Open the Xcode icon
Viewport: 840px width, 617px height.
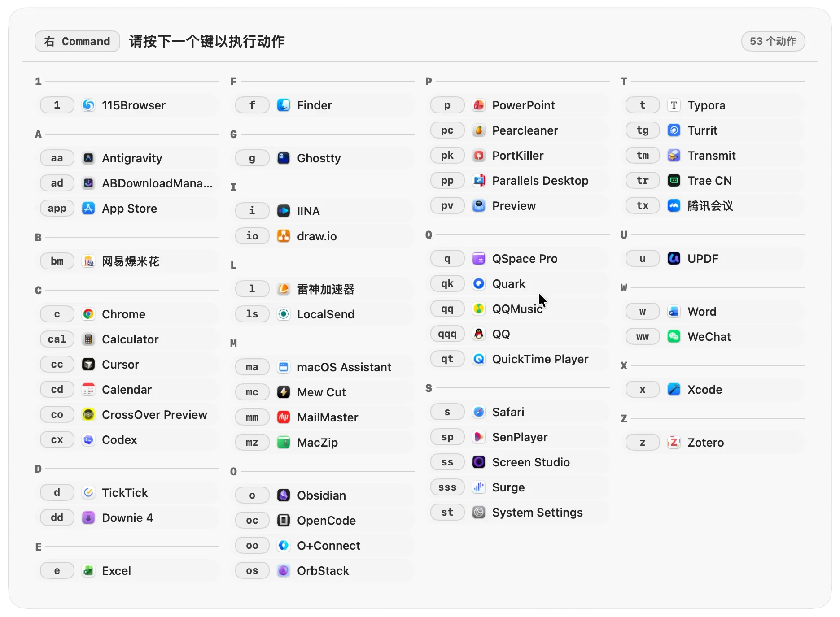[x=674, y=390]
